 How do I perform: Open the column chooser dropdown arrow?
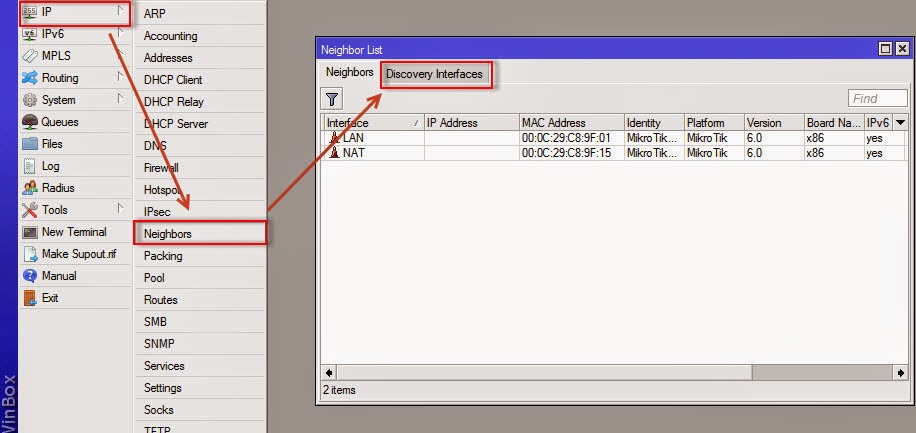click(x=900, y=122)
